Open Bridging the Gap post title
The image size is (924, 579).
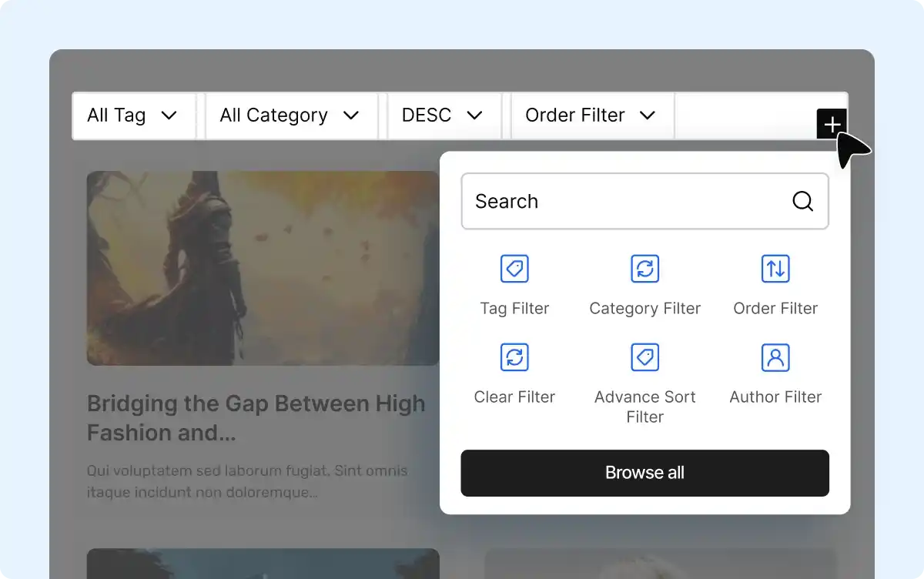click(x=256, y=418)
